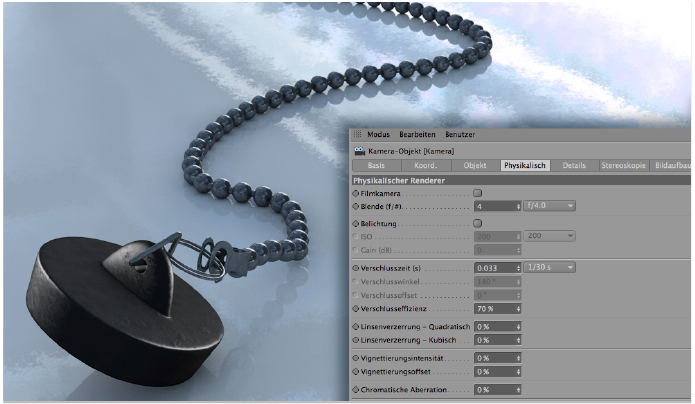Switch to the Details tab

(574, 165)
